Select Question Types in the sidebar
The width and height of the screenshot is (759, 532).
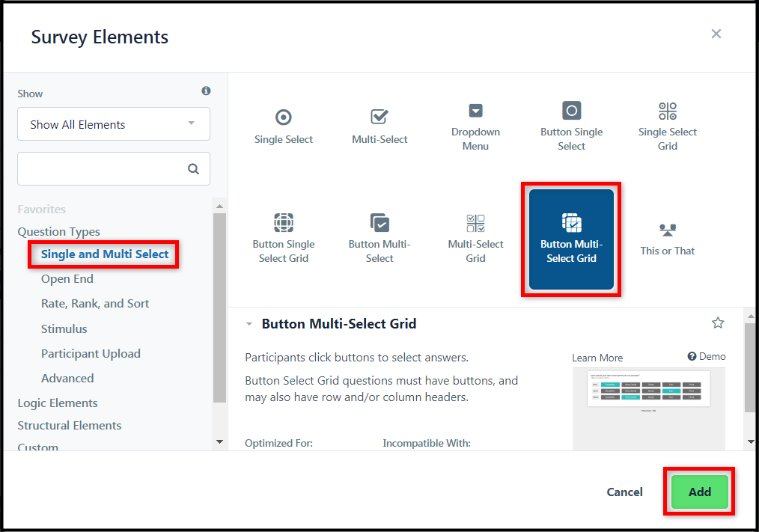58,231
